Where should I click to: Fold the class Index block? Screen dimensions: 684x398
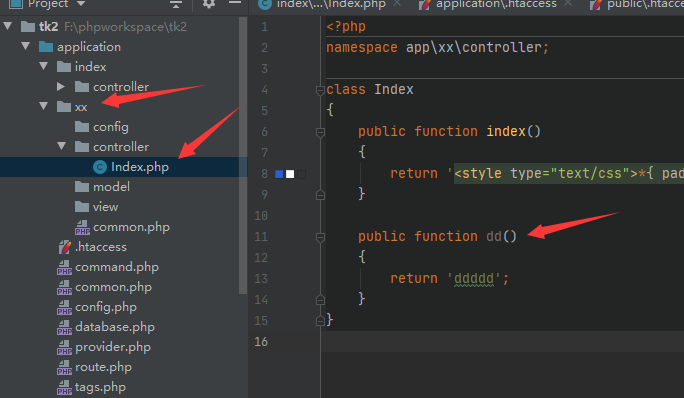tap(320, 90)
